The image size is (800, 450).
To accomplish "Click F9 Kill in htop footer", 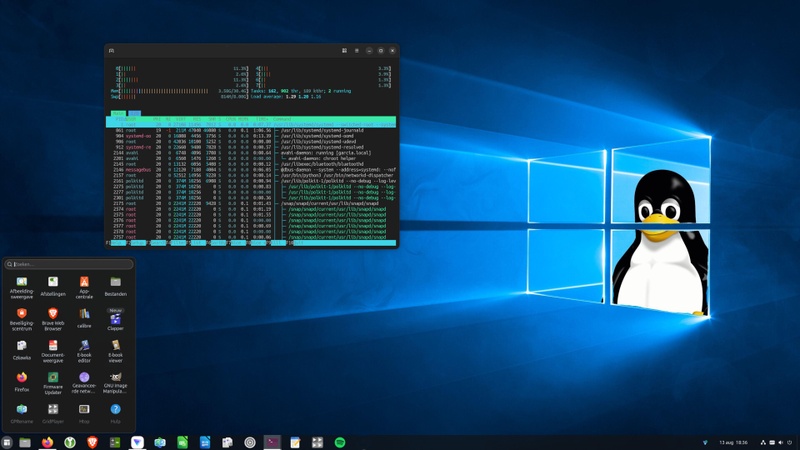I will tap(278, 243).
